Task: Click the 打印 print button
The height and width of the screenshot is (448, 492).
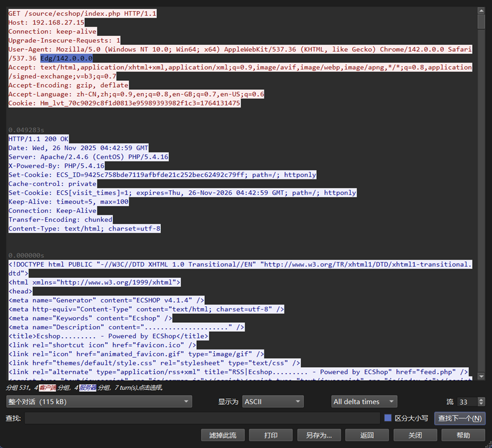Action: 271,435
